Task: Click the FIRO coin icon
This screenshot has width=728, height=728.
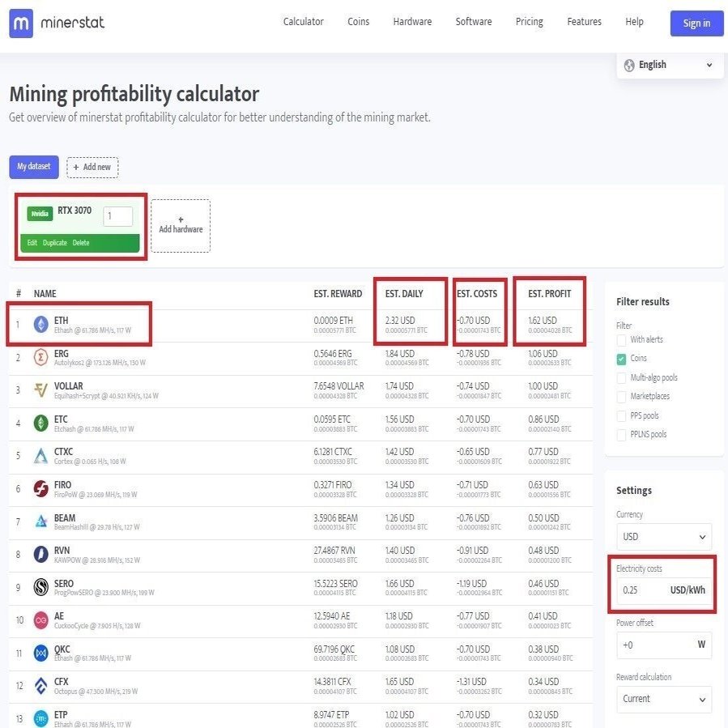Action: point(41,489)
